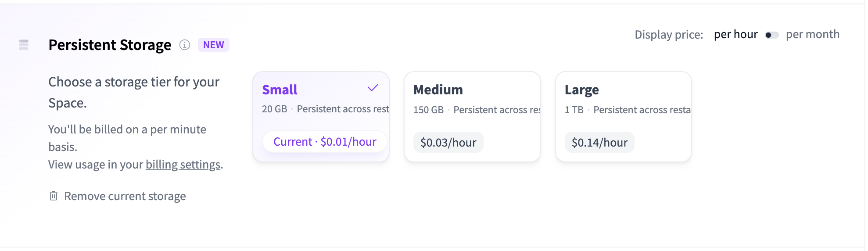Choose the Medium storage tier card
Viewport: 868px width, 251px height.
pos(472,116)
